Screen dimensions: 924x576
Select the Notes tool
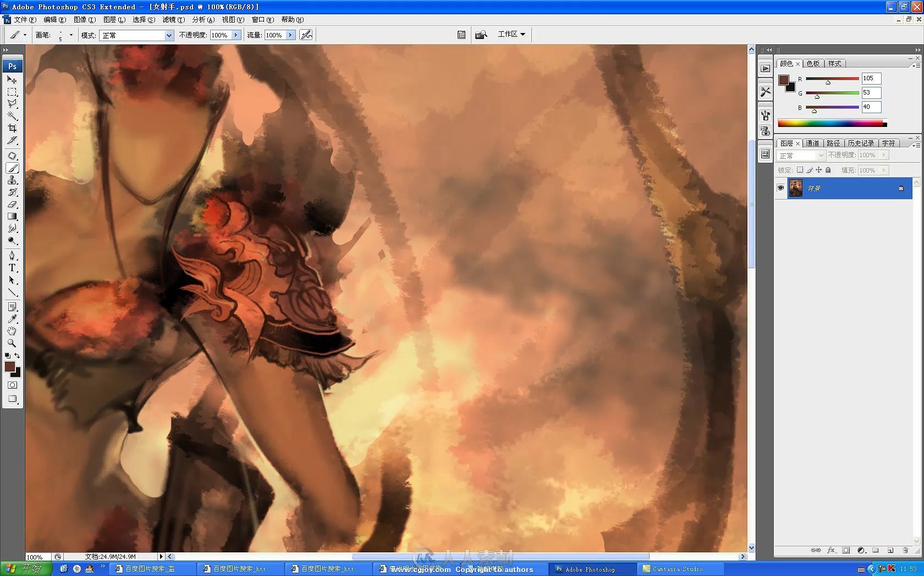coord(12,307)
